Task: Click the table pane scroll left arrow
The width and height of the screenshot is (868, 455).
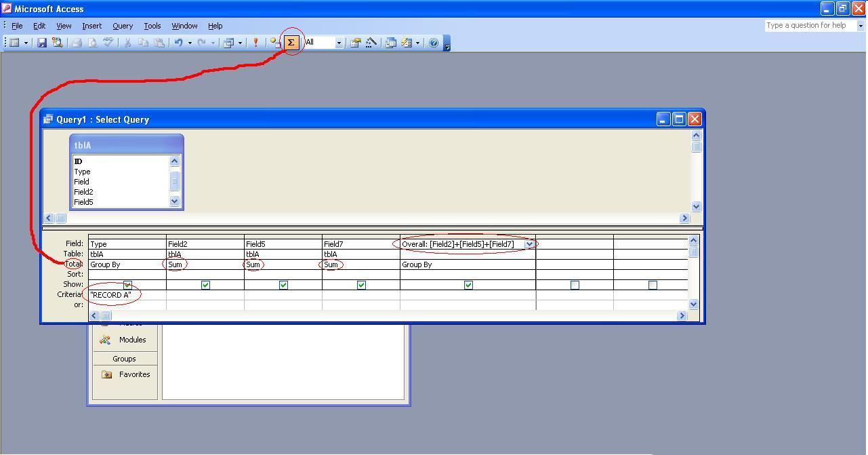Action: (49, 218)
